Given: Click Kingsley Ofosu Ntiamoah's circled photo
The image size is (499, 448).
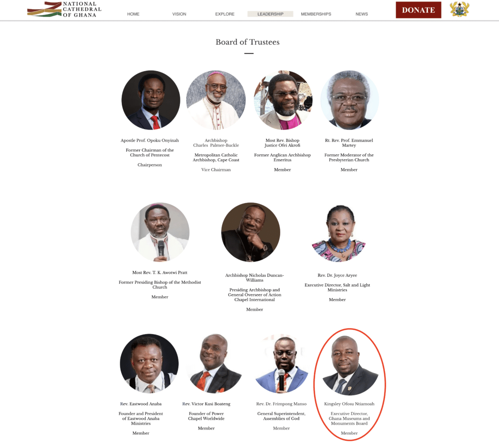Looking at the screenshot, I should (x=350, y=365).
